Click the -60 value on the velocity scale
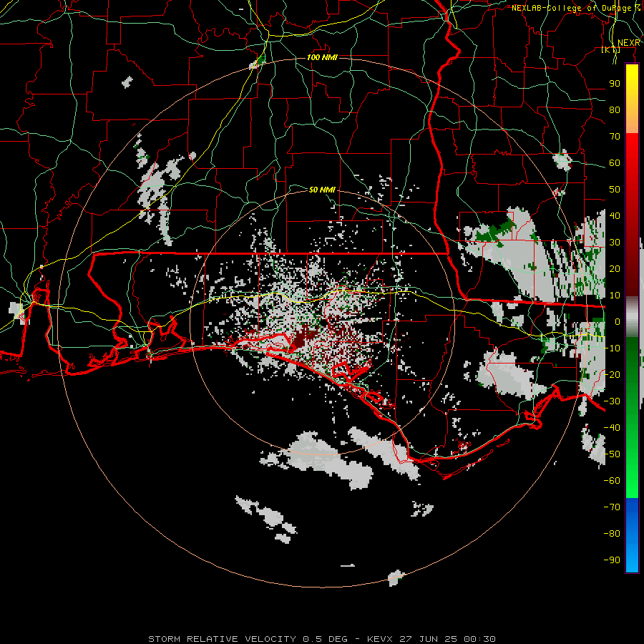Screen dimensions: 644x644 [x=612, y=481]
